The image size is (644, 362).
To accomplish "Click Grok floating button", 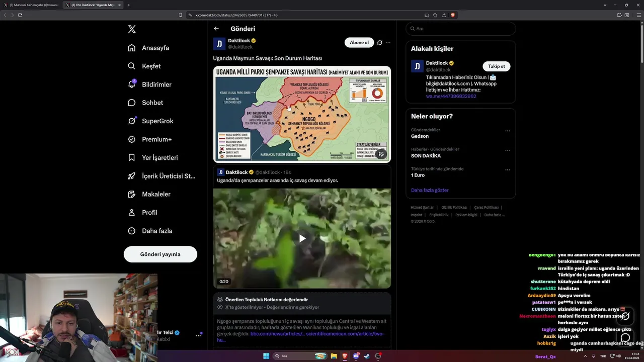I will point(625,316).
